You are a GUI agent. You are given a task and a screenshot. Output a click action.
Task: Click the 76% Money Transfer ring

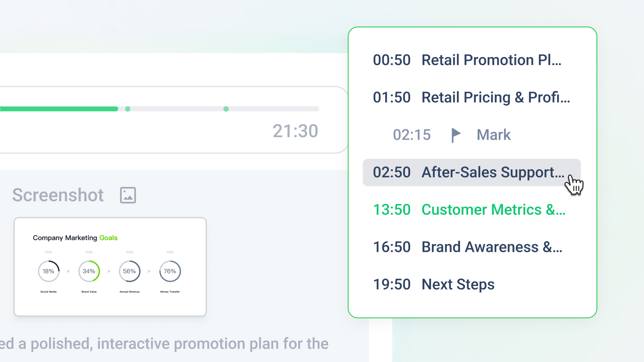[x=170, y=271]
